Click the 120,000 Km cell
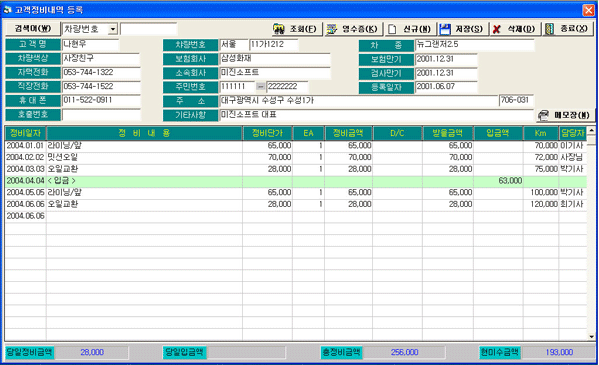 541,204
